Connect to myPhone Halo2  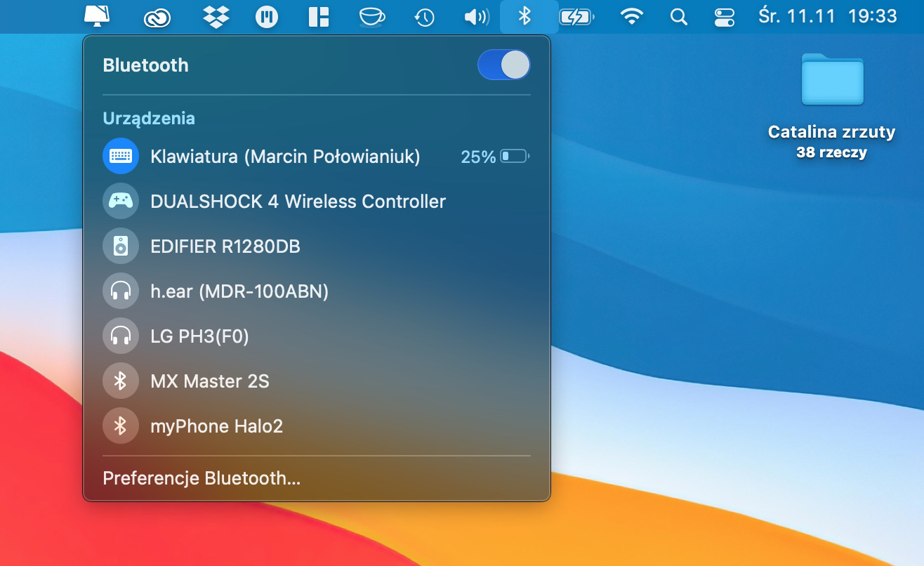coord(216,426)
